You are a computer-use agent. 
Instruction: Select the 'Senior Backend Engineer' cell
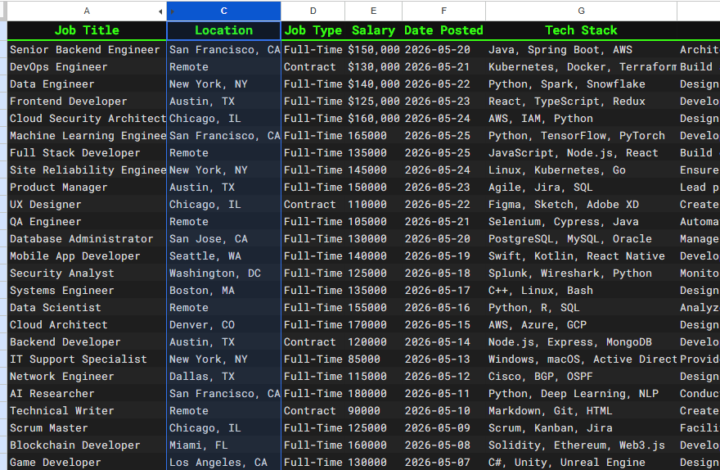pos(87,50)
